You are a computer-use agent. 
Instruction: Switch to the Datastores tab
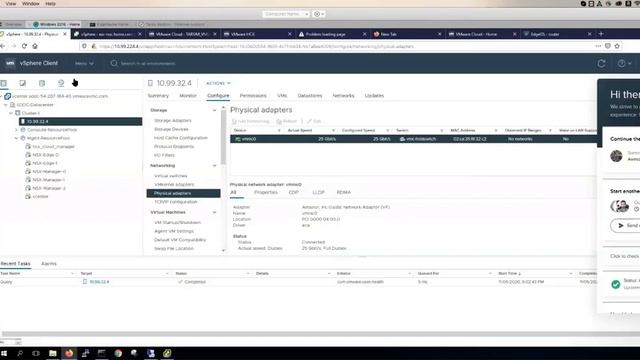tap(310, 96)
